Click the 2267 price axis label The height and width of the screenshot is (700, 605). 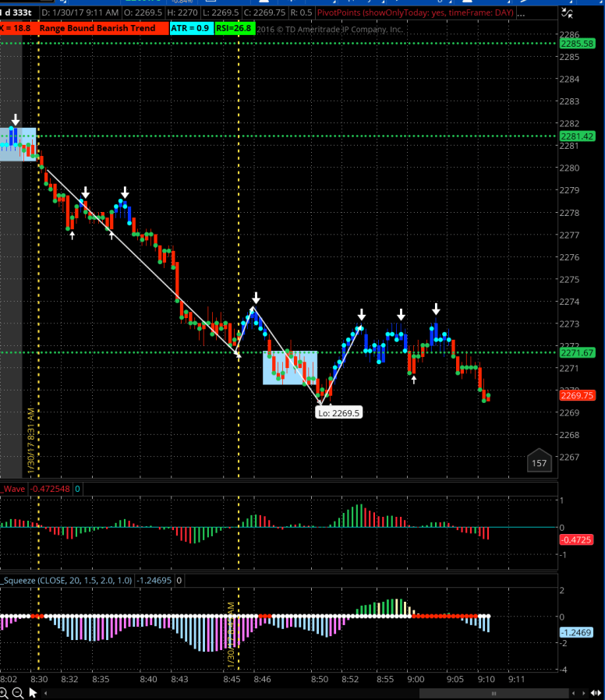569,457
